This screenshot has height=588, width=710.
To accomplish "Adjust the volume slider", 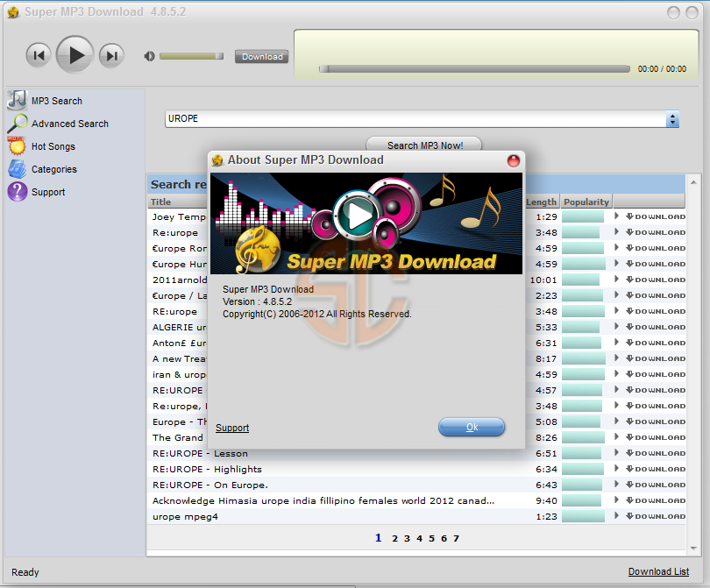I will [x=192, y=56].
